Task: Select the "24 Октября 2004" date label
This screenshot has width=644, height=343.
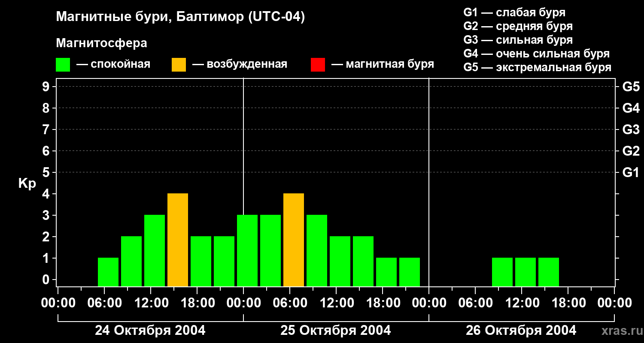Action: pyautogui.click(x=150, y=331)
